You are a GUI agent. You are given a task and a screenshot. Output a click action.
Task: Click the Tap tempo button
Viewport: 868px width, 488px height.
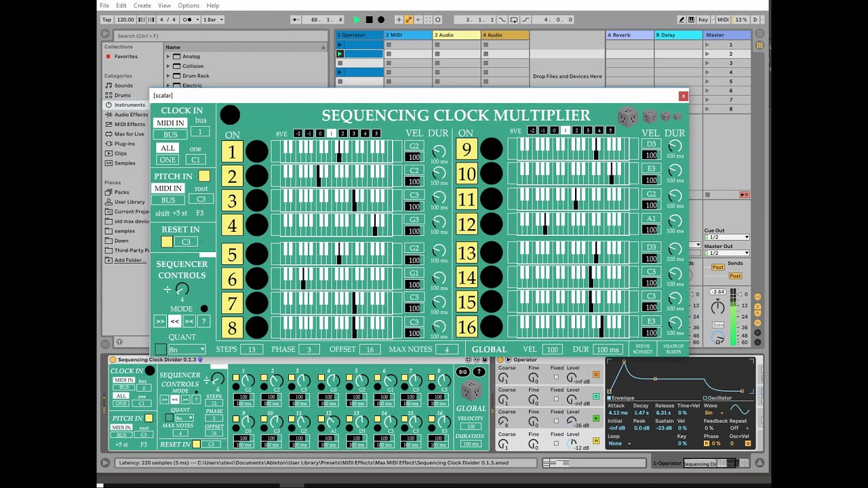point(106,20)
